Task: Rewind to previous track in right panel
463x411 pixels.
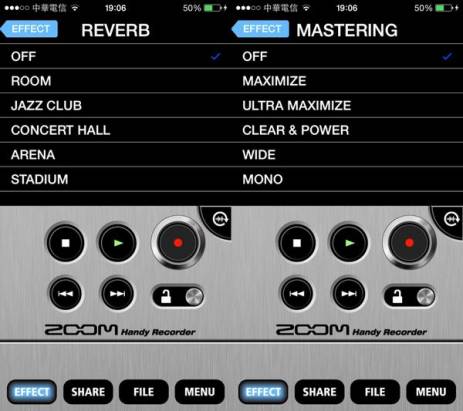Action: [296, 294]
